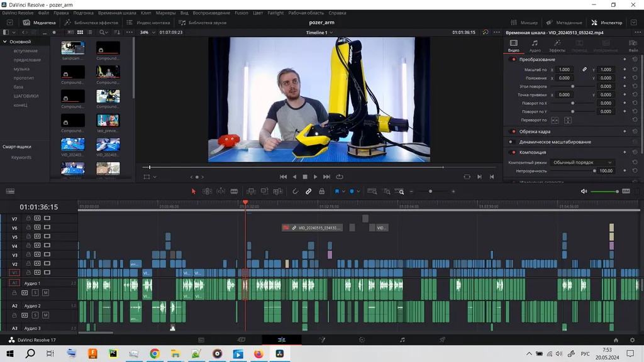Mute the Аудио 1 track with M
Image resolution: width=644 pixels, height=362 pixels.
tap(45, 293)
